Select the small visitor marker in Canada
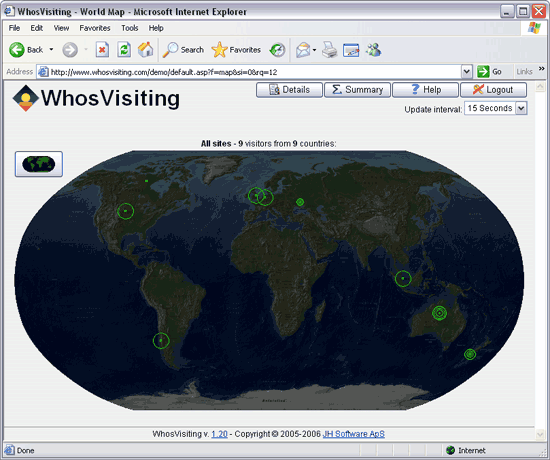Viewport: 550px width, 460px height. (x=146, y=181)
